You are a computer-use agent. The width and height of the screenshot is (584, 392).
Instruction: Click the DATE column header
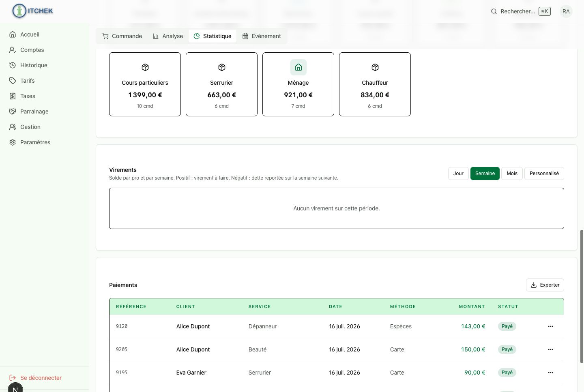[335, 306]
